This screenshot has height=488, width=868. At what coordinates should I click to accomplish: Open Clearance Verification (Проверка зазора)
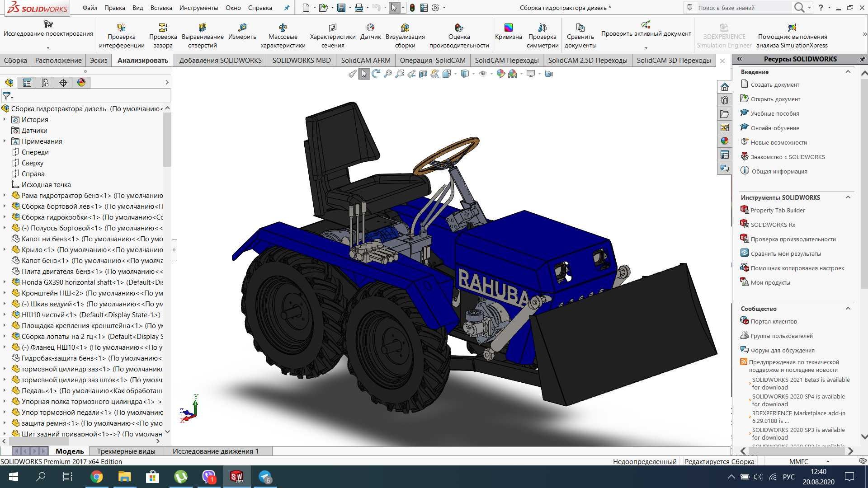163,36
